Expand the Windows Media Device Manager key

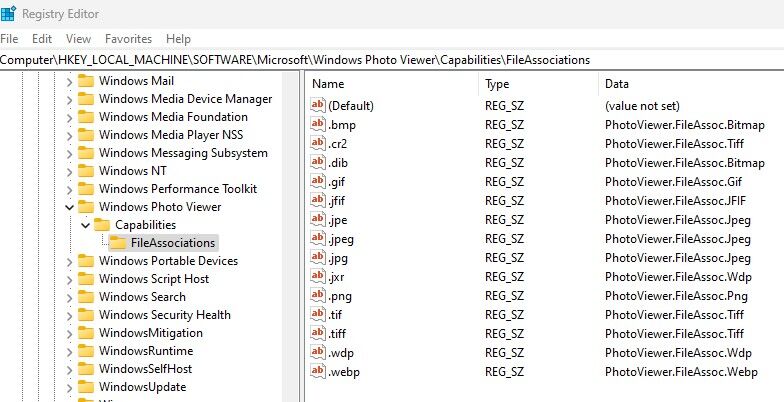[x=69, y=100]
